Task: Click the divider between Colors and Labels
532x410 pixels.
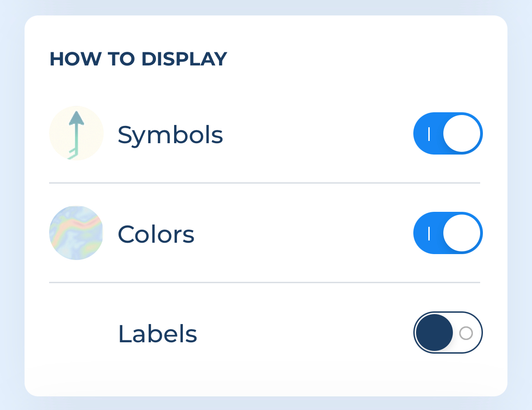Action: (x=265, y=282)
